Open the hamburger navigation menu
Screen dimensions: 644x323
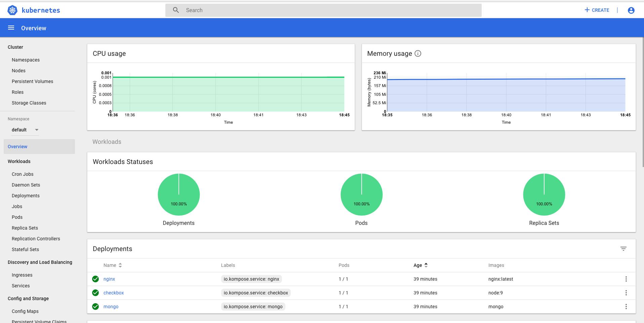(11, 28)
